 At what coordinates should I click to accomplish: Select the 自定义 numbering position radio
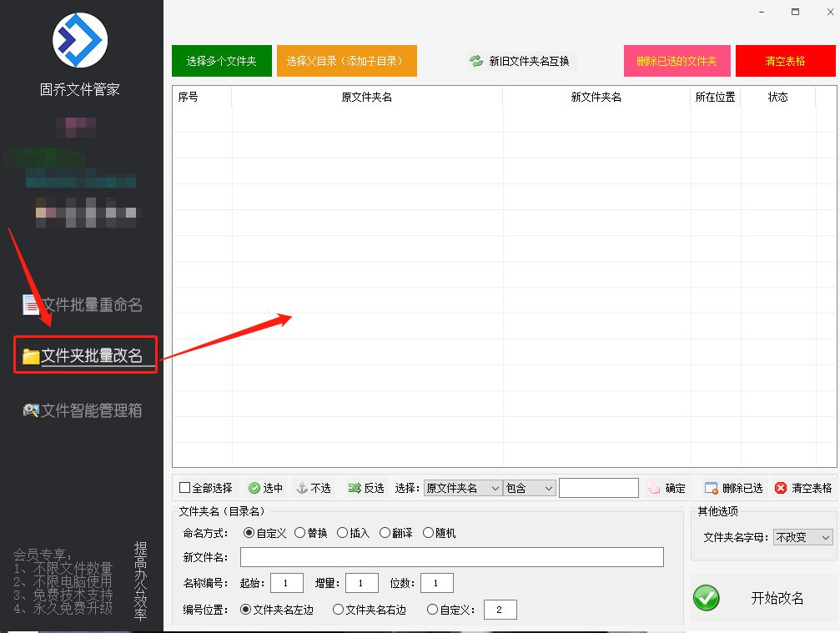pyautogui.click(x=432, y=610)
